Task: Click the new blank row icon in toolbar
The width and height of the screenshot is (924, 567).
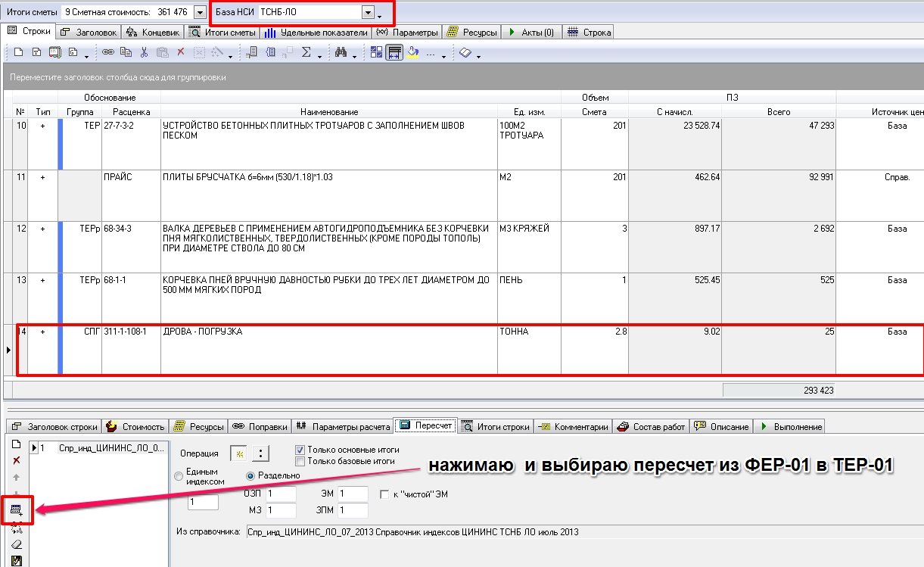Action: click(18, 52)
